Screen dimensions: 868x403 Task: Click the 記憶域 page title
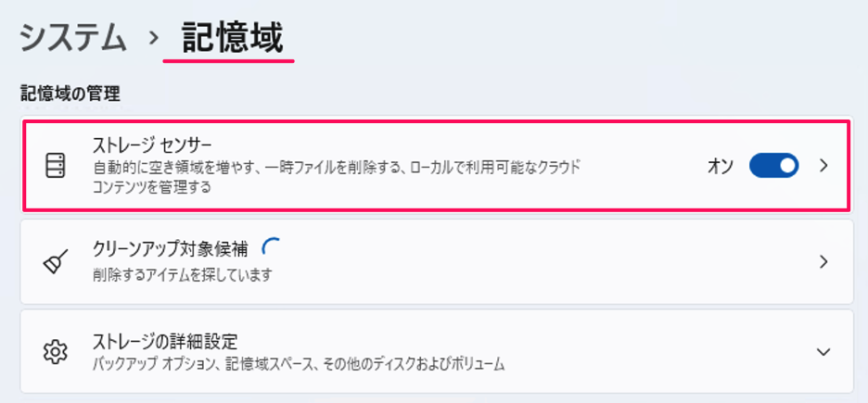coord(232,38)
